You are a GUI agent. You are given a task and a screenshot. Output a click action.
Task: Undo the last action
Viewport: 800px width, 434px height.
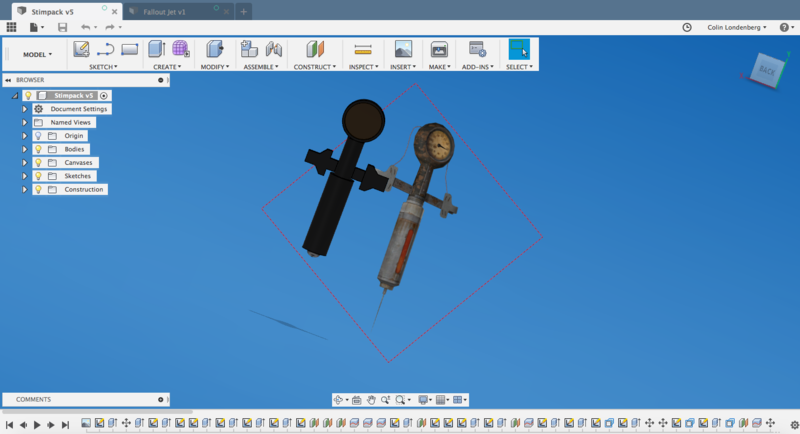86,27
